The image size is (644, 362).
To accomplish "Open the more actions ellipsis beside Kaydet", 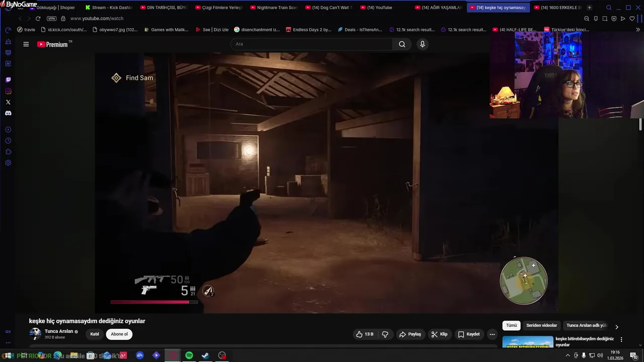I will (492, 334).
